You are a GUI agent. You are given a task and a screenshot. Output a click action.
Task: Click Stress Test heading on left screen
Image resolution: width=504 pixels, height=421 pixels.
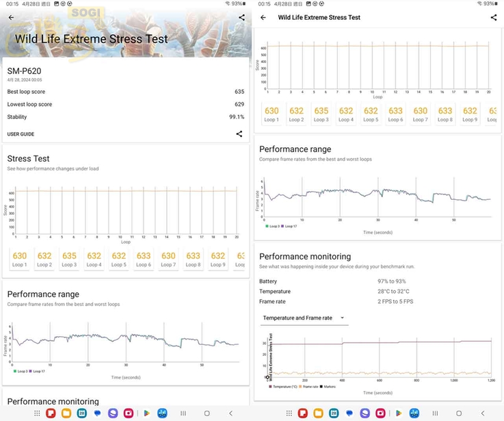click(x=28, y=159)
